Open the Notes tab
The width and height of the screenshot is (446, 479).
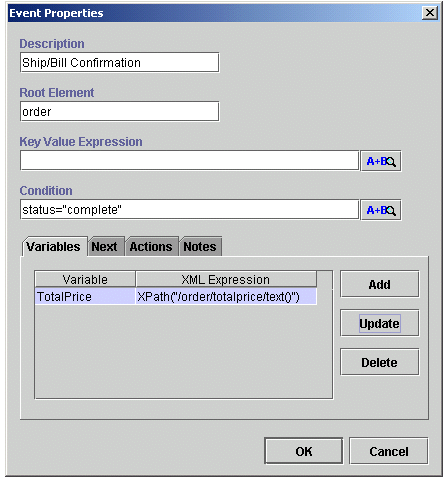[200, 247]
